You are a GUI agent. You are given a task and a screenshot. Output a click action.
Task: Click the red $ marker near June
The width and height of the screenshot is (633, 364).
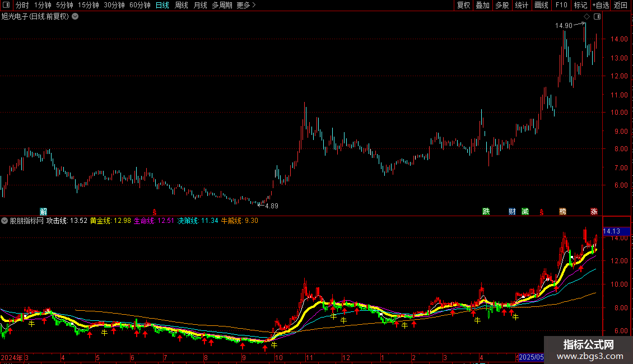click(x=154, y=212)
